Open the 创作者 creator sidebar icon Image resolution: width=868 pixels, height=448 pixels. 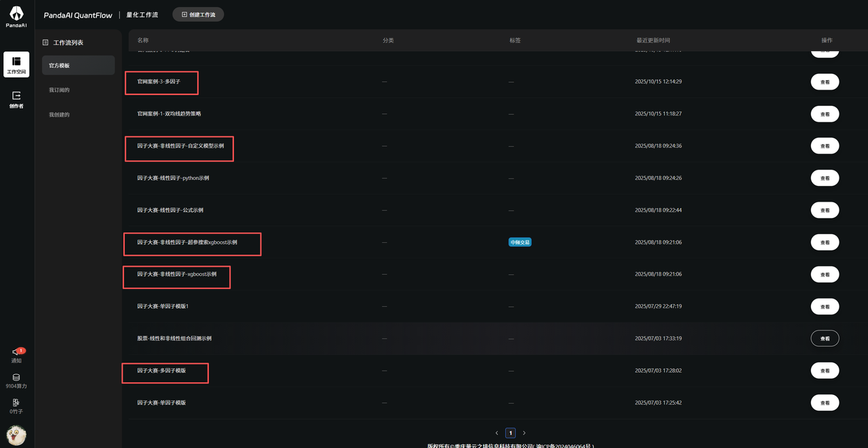click(x=16, y=99)
